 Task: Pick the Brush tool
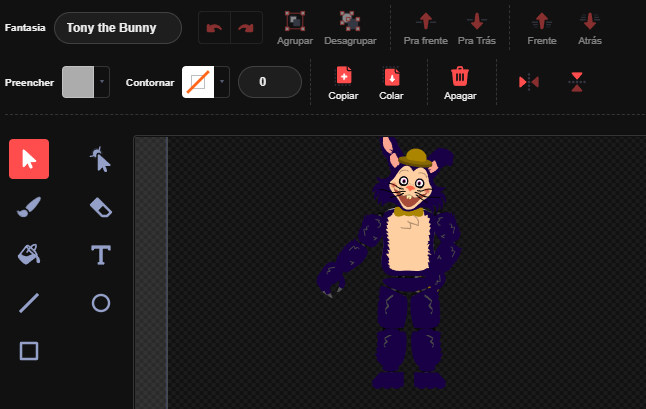[x=29, y=207]
